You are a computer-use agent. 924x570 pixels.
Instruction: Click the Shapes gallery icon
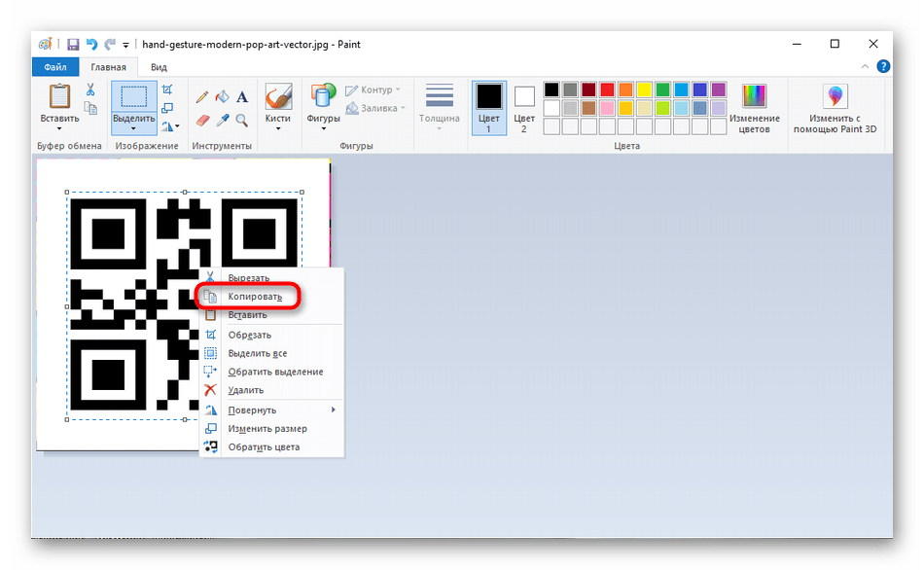323,96
